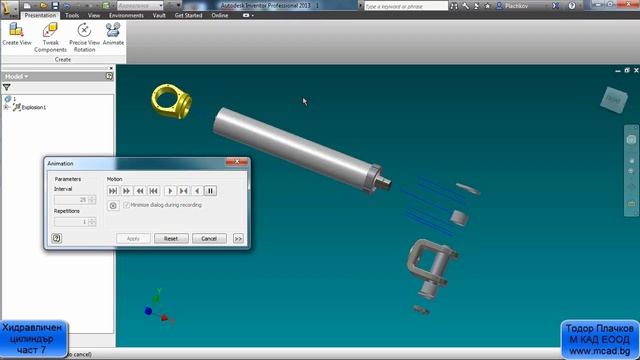Click the Interval value field

pyautogui.click(x=71, y=200)
